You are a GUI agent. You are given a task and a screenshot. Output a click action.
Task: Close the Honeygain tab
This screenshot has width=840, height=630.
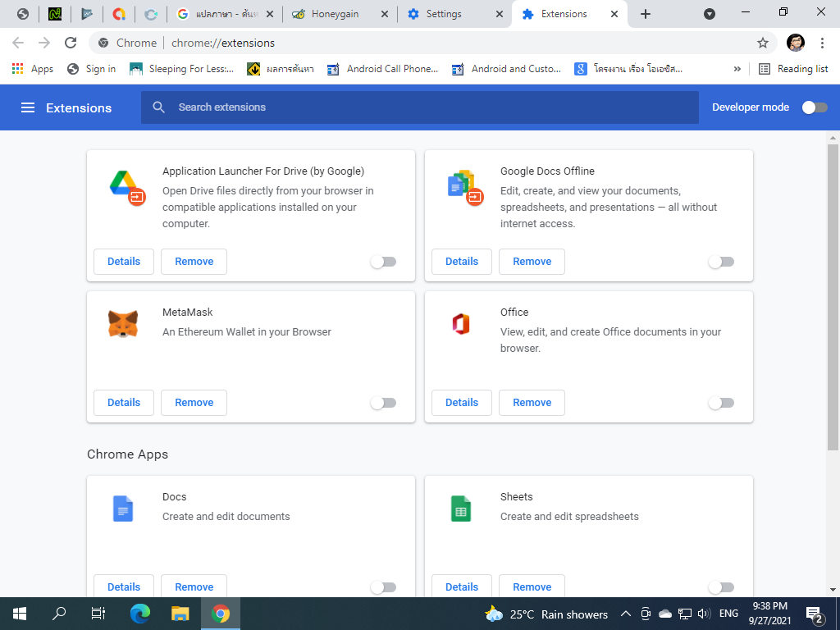(x=385, y=14)
